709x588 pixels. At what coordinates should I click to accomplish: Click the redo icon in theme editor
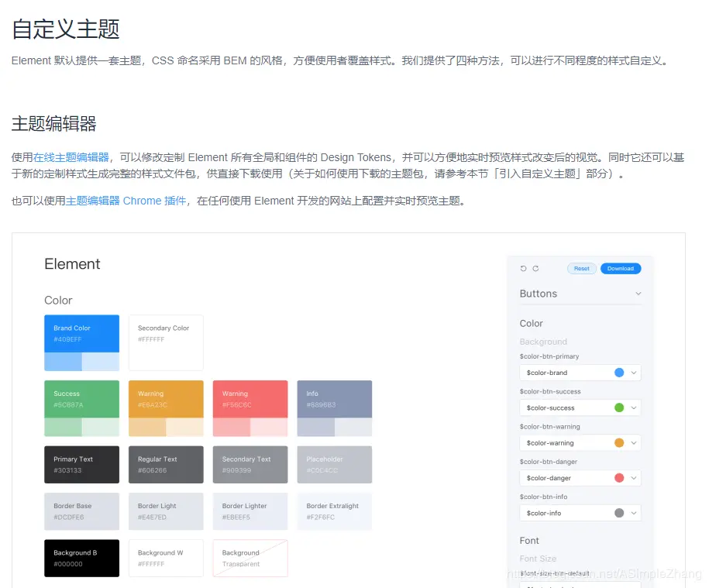pos(535,268)
